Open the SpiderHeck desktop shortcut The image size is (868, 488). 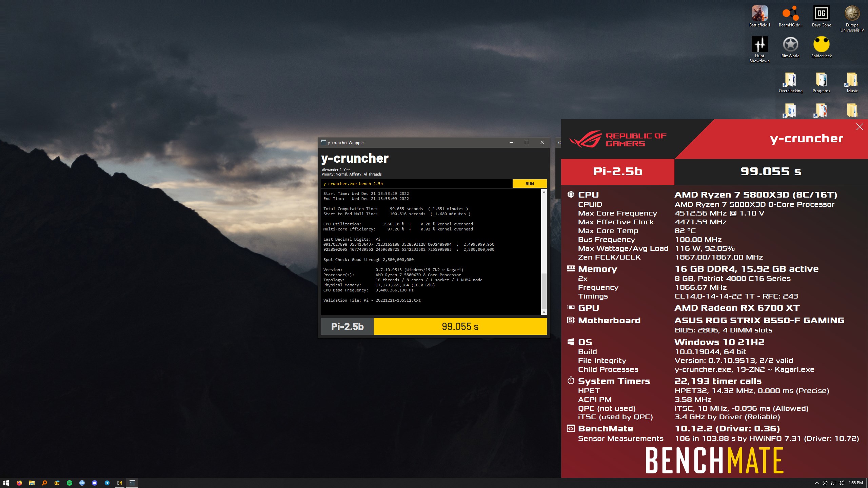821,47
